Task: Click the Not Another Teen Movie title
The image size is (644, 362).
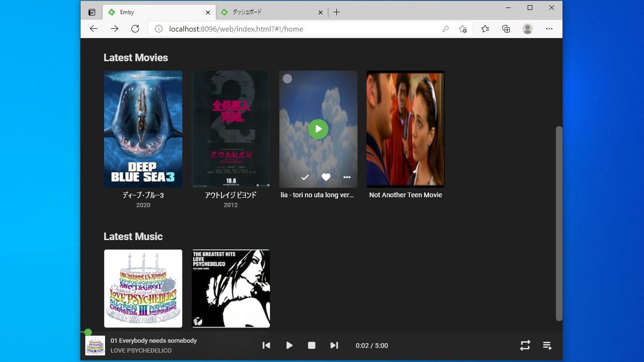Action: tap(406, 195)
